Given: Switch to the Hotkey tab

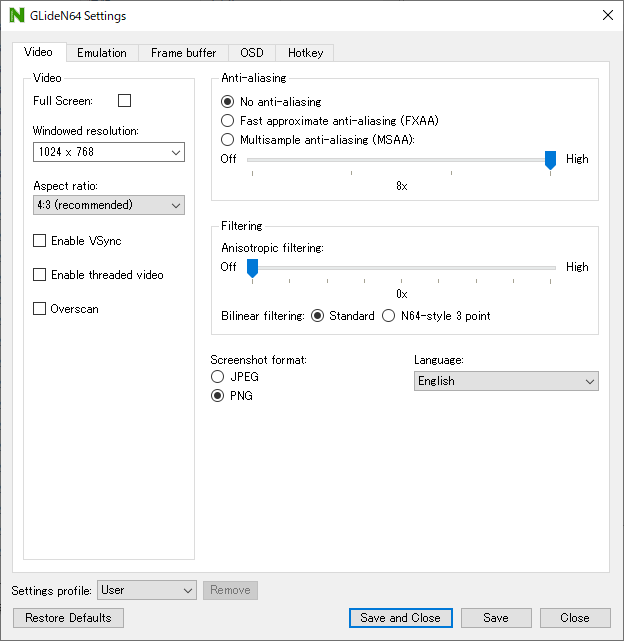Looking at the screenshot, I should (x=305, y=53).
